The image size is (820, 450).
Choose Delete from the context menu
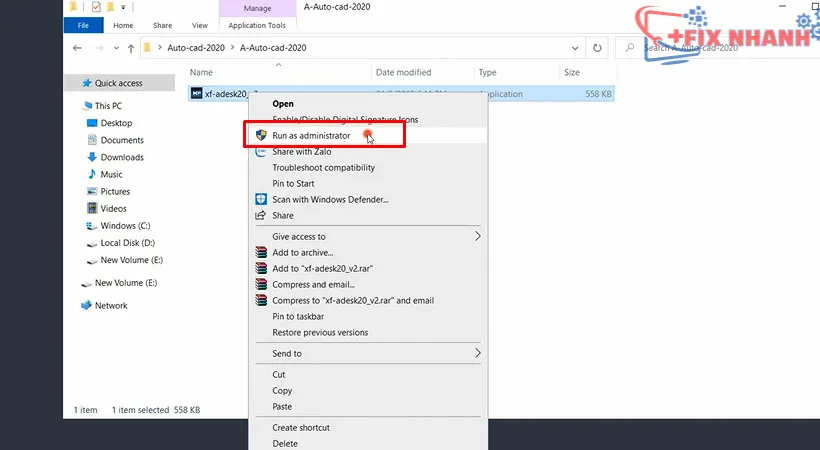(284, 443)
